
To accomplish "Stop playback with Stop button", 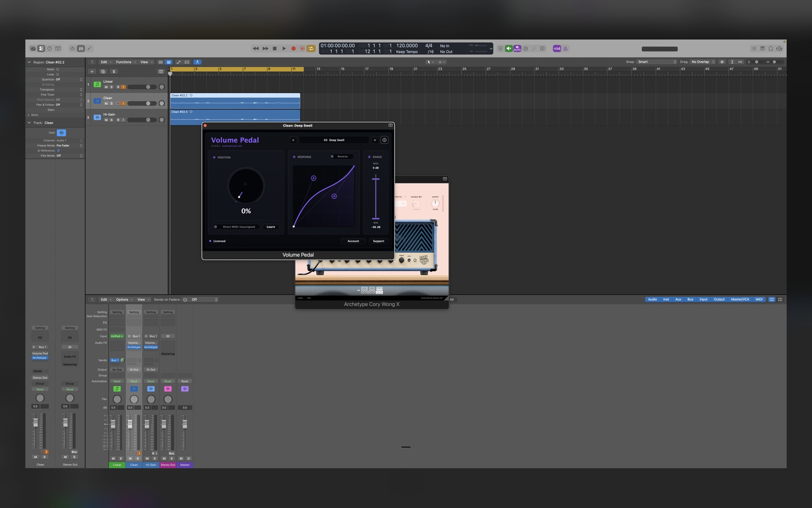I will 274,48.
